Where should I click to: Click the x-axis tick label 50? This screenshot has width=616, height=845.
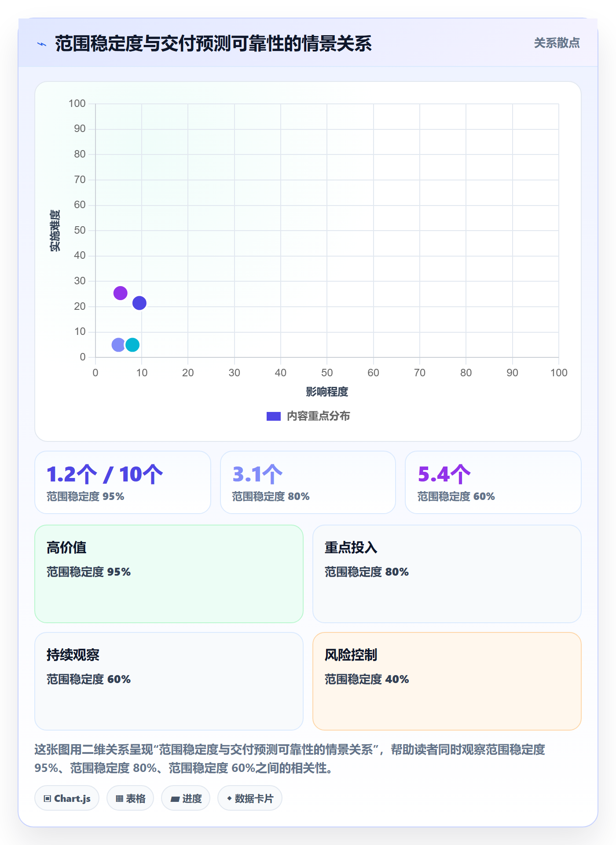327,373
